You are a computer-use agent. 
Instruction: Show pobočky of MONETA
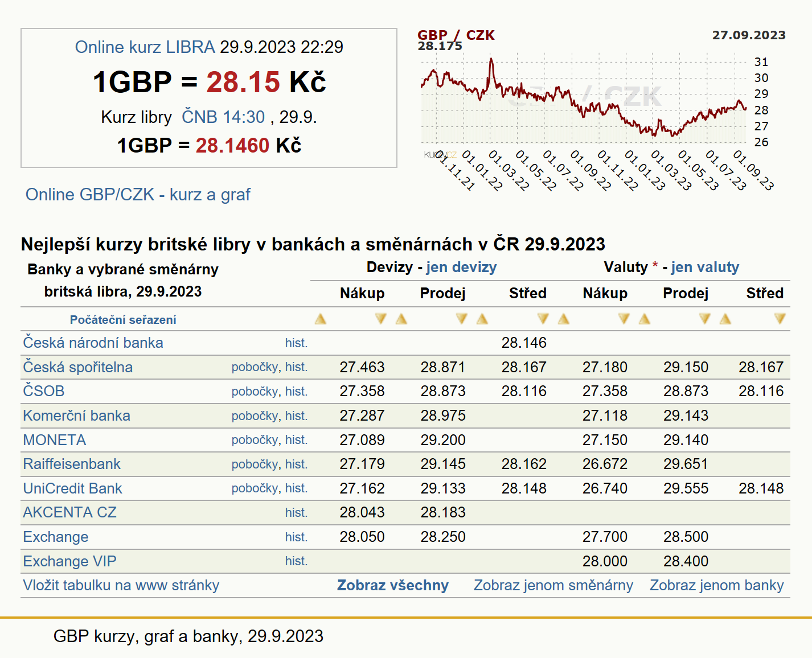pyautogui.click(x=255, y=440)
